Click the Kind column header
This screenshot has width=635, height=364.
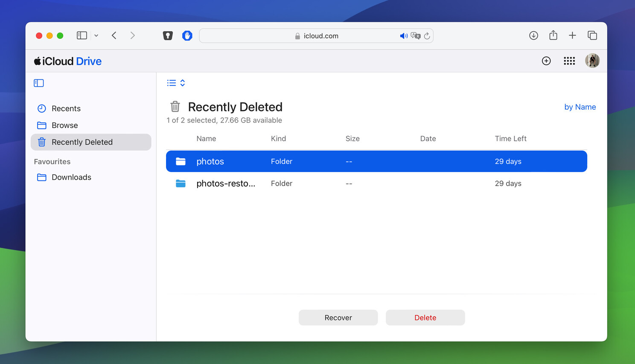tap(278, 139)
